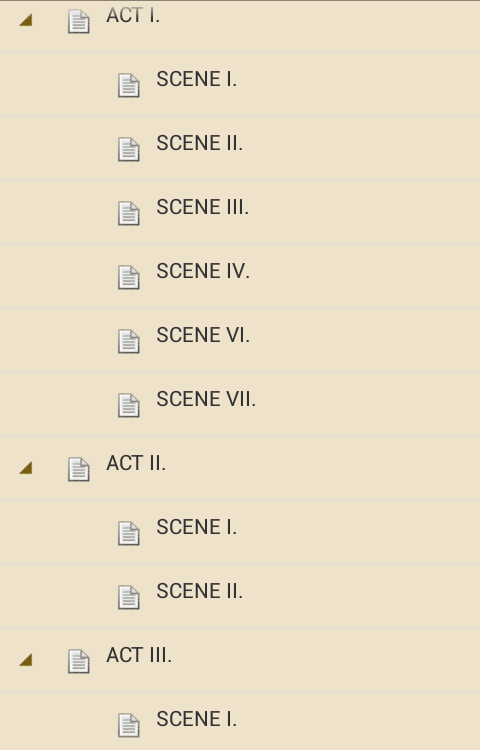Click the page icon for Act I SCENE III.
Viewport: 480px width, 750px height.
coord(129,213)
